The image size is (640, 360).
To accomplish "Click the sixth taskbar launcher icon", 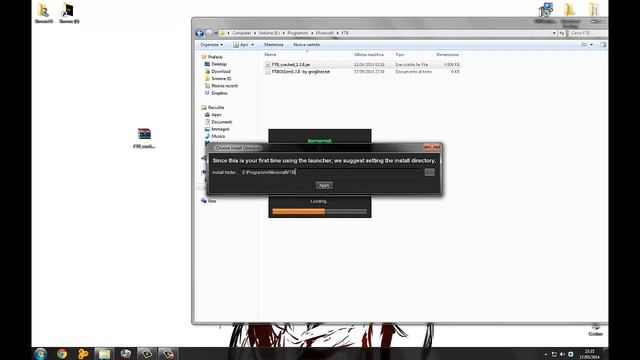I will click(x=147, y=354).
